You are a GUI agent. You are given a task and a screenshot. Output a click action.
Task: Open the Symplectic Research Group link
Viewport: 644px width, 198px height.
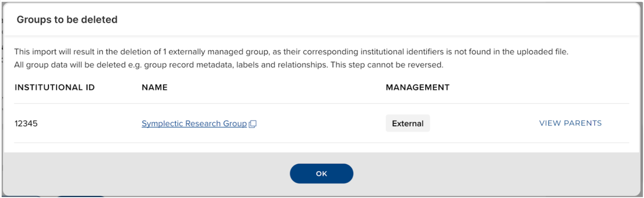point(194,123)
